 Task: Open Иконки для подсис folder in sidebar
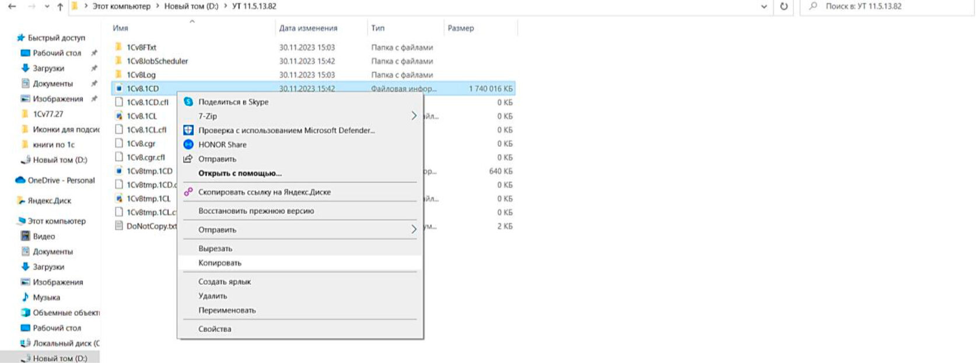(x=66, y=129)
